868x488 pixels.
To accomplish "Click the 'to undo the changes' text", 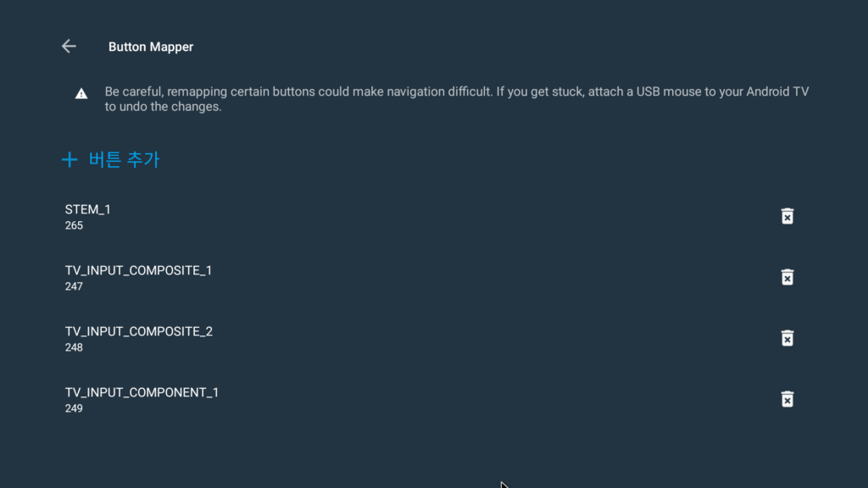I will 164,107.
